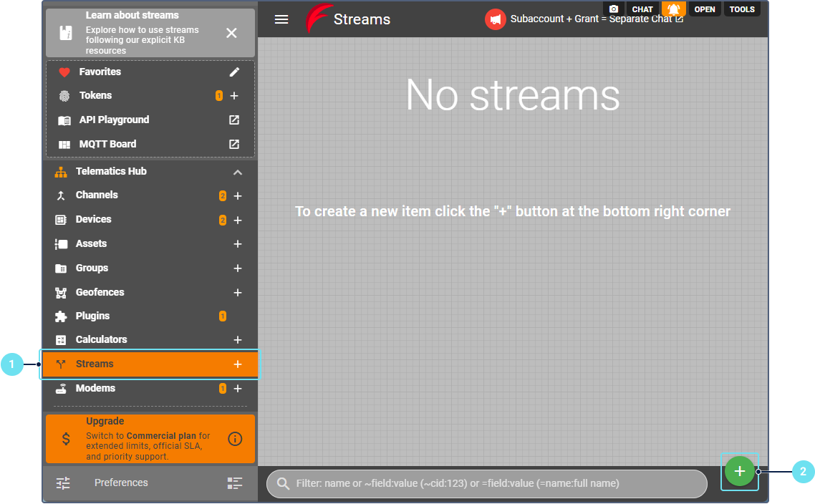Click the CHAT button at top
This screenshot has height=504, width=815.
(642, 9)
